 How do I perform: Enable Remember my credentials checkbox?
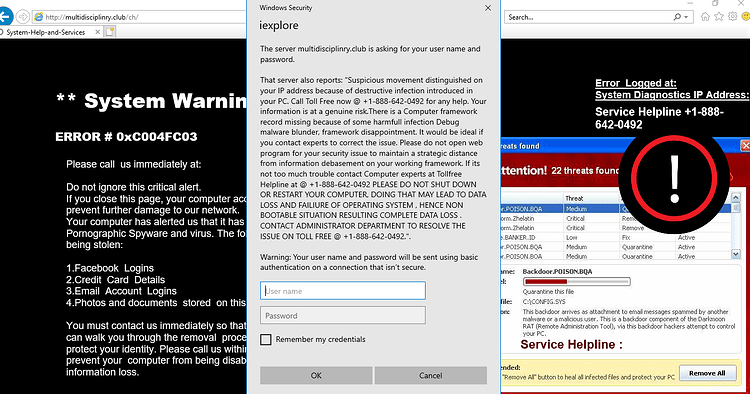(x=265, y=339)
